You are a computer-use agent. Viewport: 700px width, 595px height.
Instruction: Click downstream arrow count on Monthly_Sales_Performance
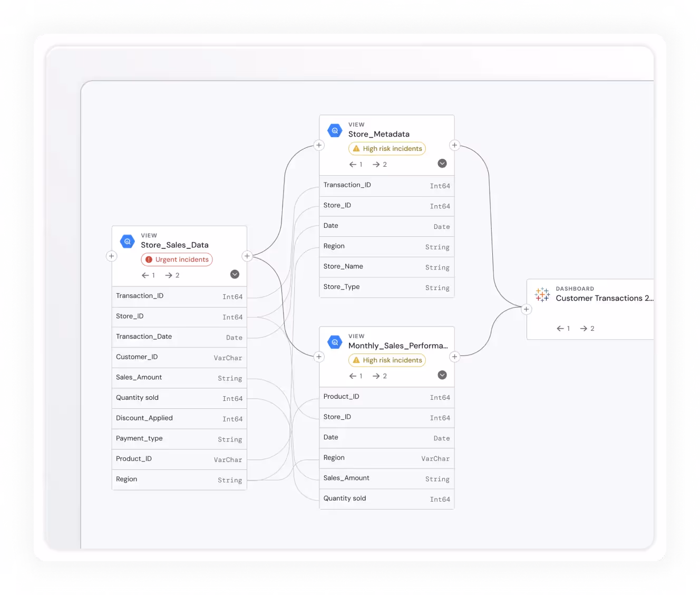point(380,376)
